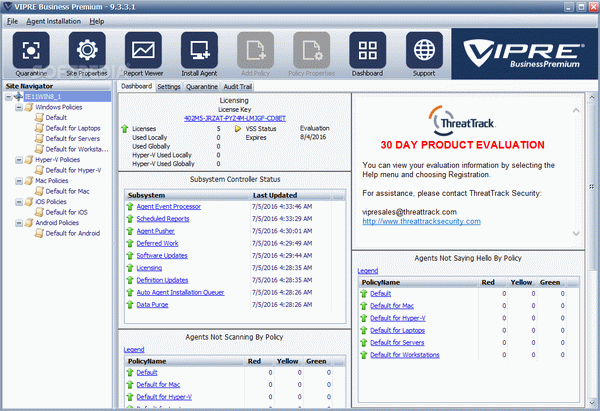
Task: Click the Policy Properties toolbar icon
Action: coord(311,50)
